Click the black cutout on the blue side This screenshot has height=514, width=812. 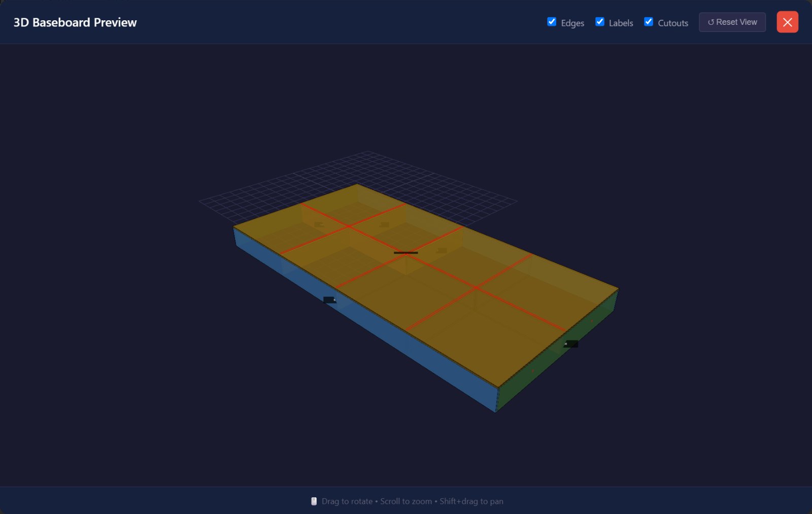(329, 300)
